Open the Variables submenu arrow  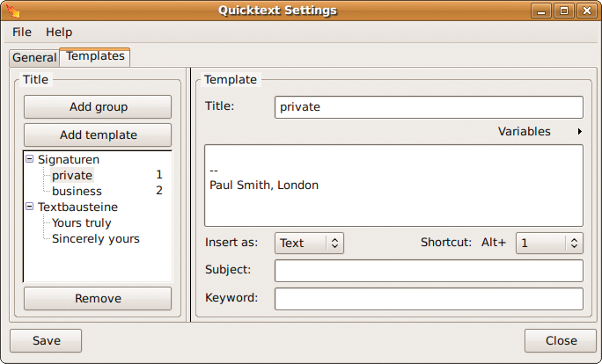click(x=579, y=132)
